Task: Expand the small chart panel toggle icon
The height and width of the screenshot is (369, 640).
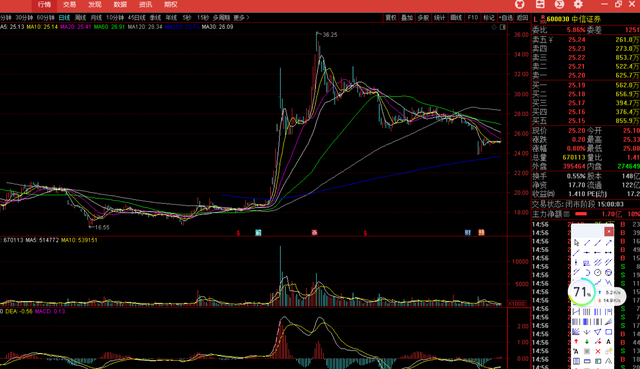Action: click(503, 27)
